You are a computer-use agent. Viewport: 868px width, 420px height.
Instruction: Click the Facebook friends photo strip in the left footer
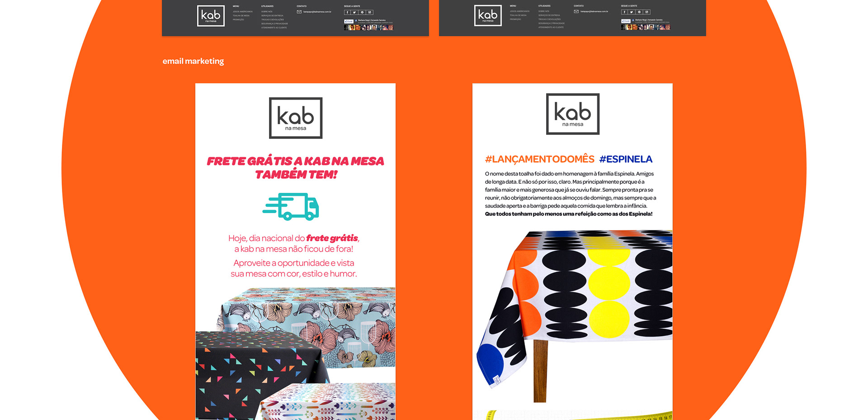pyautogui.click(x=368, y=28)
